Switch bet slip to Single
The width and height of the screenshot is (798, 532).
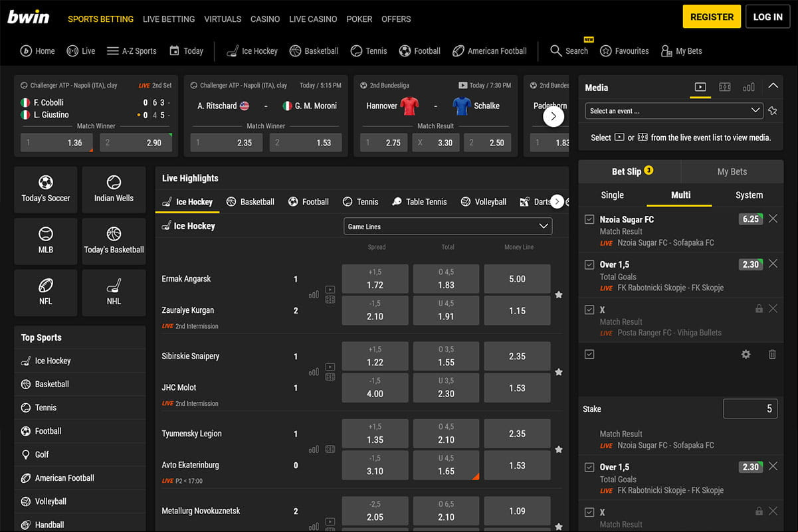click(x=613, y=195)
